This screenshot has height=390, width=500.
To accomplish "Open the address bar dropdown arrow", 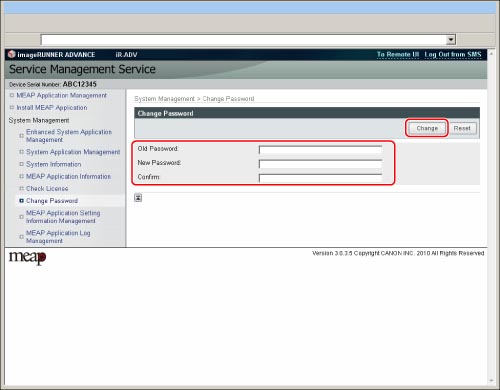I will [451, 40].
